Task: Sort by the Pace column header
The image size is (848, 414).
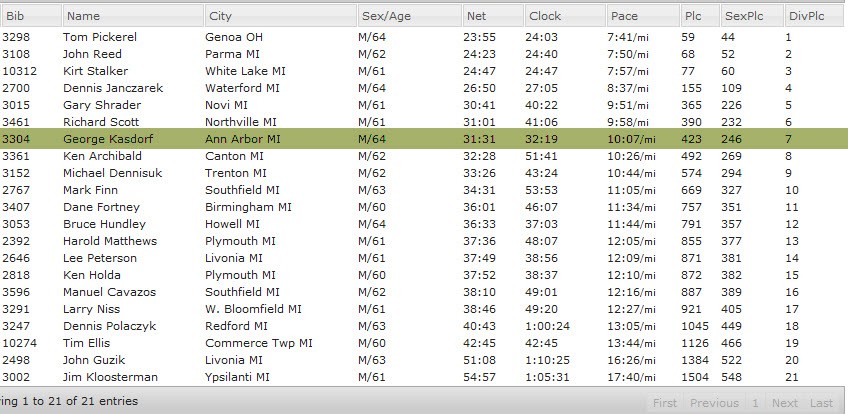Action: click(x=642, y=16)
